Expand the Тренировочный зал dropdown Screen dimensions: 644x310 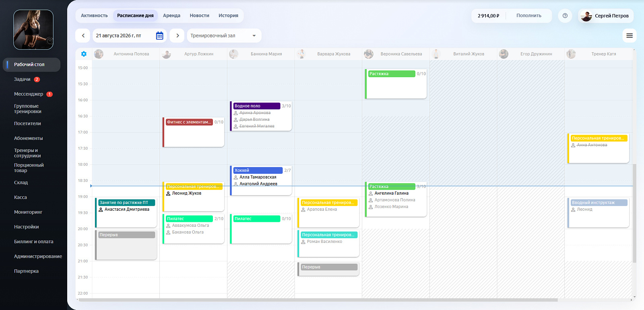click(224, 36)
